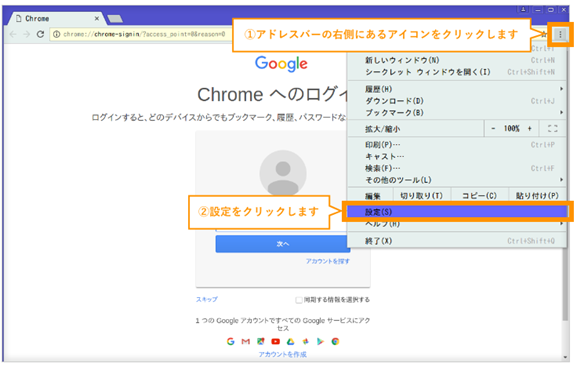Screen dimensions: 577x367
Task: Click the scrollbar down arrow
Action: pyautogui.click(x=565, y=357)
